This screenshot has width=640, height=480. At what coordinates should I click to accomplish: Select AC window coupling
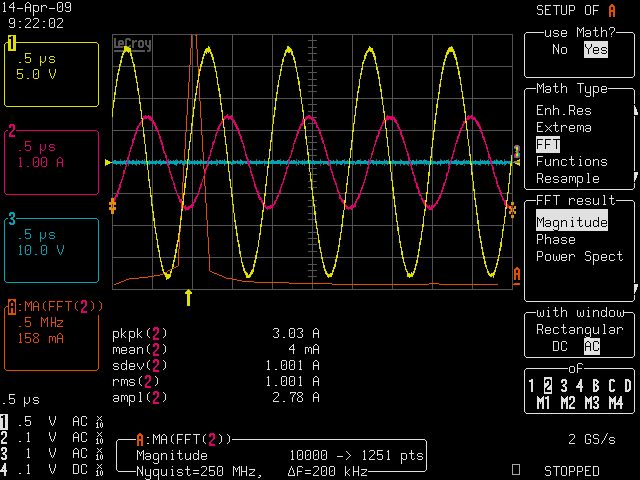592,346
